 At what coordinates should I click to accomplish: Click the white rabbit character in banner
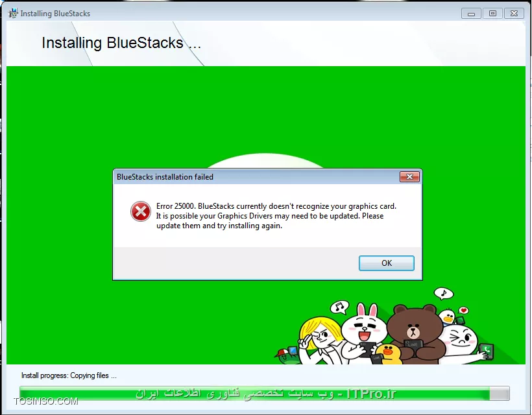[364, 331]
